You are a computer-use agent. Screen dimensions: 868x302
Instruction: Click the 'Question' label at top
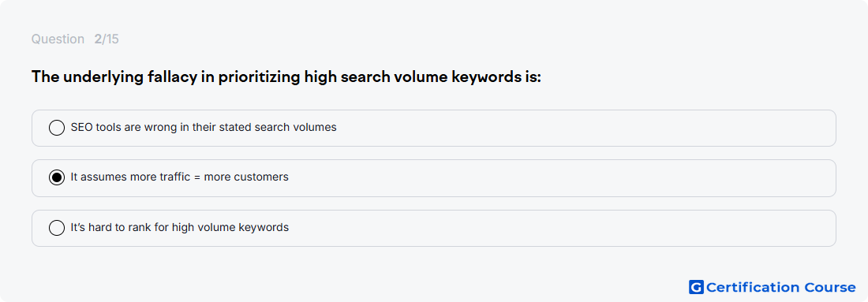tap(58, 39)
